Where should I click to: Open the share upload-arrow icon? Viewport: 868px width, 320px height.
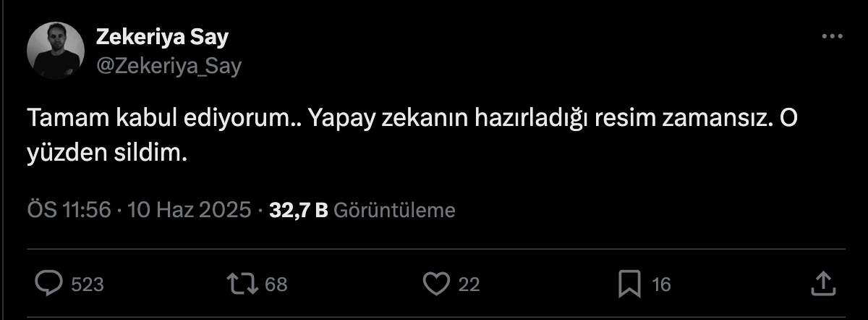pyautogui.click(x=822, y=284)
